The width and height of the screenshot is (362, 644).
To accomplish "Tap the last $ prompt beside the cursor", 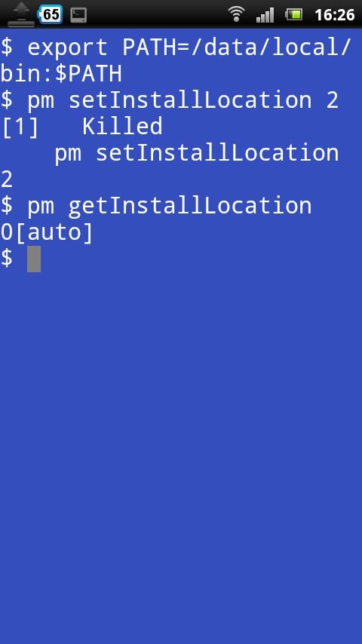I will point(7,259).
